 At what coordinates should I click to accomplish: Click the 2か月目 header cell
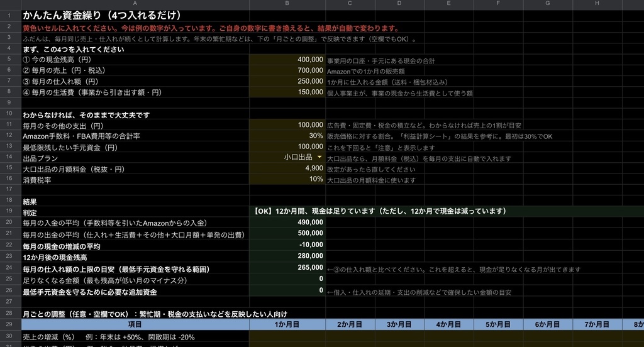coord(350,324)
